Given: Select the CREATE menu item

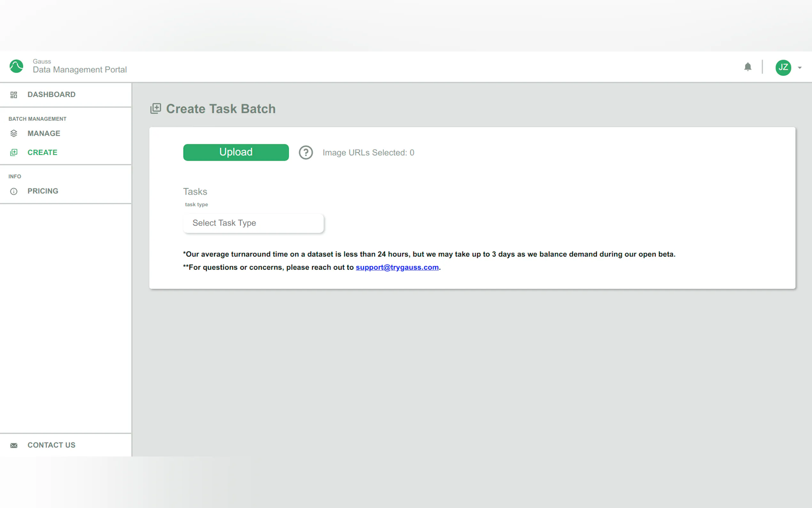Looking at the screenshot, I should coord(42,153).
